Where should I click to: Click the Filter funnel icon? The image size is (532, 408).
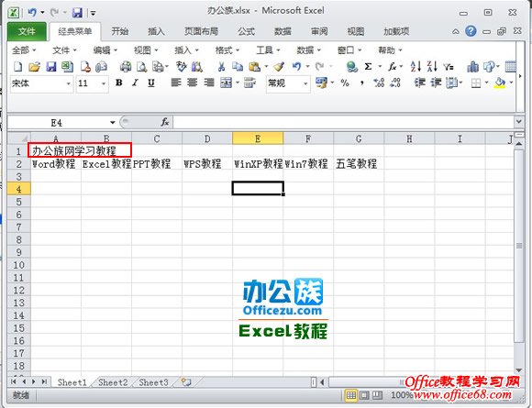click(x=449, y=67)
